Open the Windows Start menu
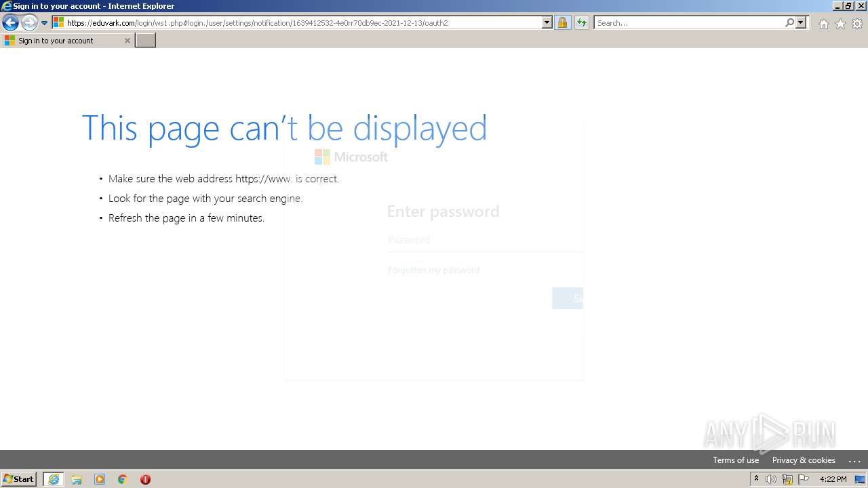This screenshot has height=488, width=868. (x=19, y=479)
